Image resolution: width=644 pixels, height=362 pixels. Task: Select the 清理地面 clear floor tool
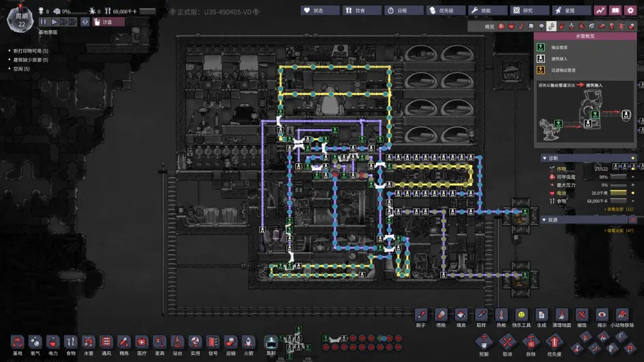(561, 318)
